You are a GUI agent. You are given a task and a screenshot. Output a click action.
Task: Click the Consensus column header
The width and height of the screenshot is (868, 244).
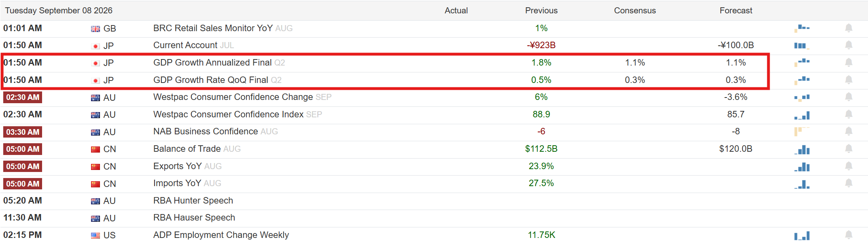click(635, 11)
